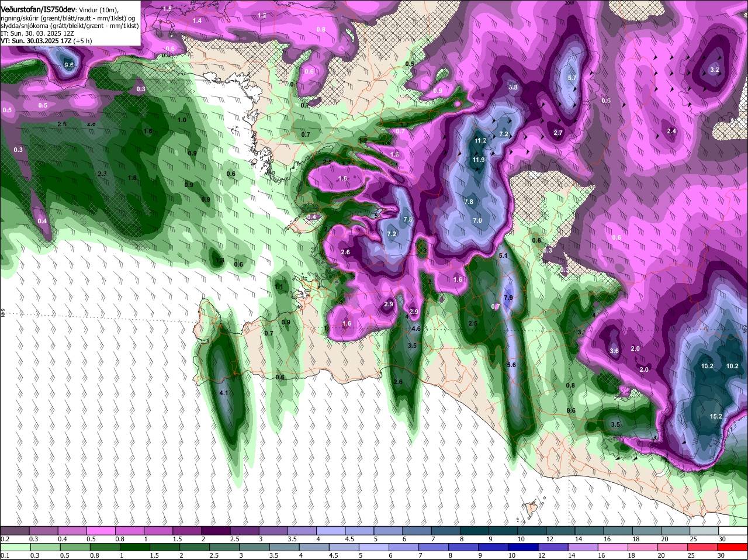Select the 11.2 snowfall value label

[x=481, y=141]
